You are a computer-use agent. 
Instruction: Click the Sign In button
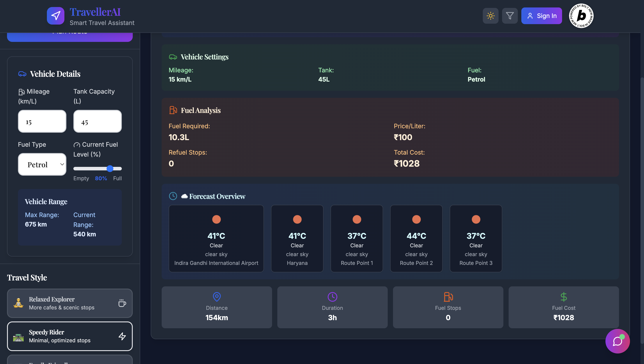click(541, 16)
